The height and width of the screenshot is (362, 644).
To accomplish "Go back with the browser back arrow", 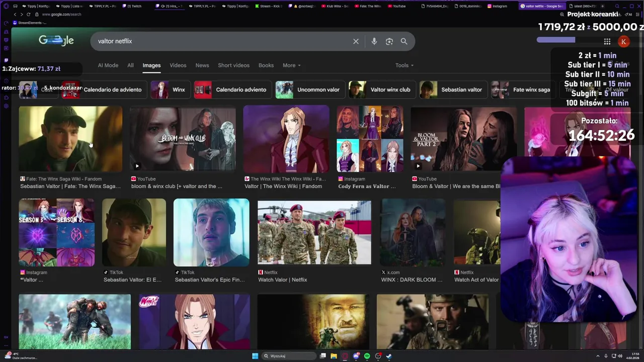I will (x=15, y=14).
